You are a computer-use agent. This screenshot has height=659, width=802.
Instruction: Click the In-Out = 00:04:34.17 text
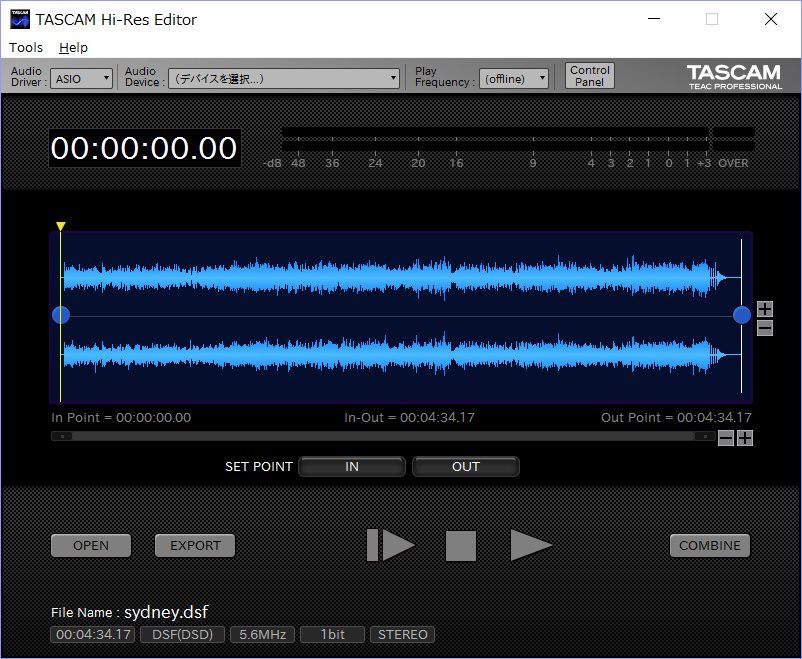coord(409,418)
